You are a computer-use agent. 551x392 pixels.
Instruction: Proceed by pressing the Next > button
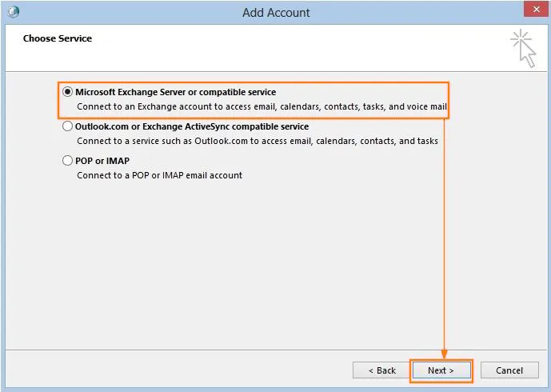(x=441, y=370)
